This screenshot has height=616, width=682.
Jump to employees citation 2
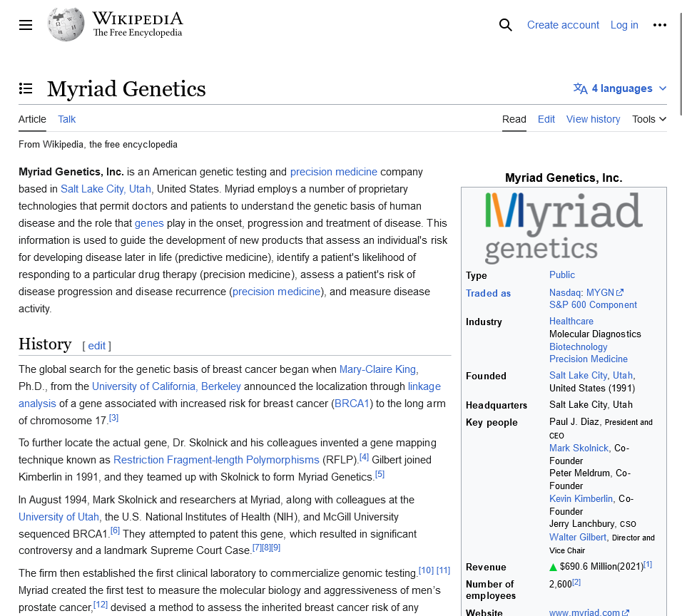tap(576, 582)
